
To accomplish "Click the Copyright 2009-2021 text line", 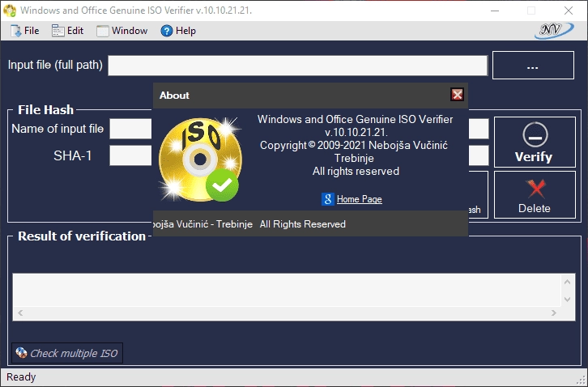I will (354, 145).
